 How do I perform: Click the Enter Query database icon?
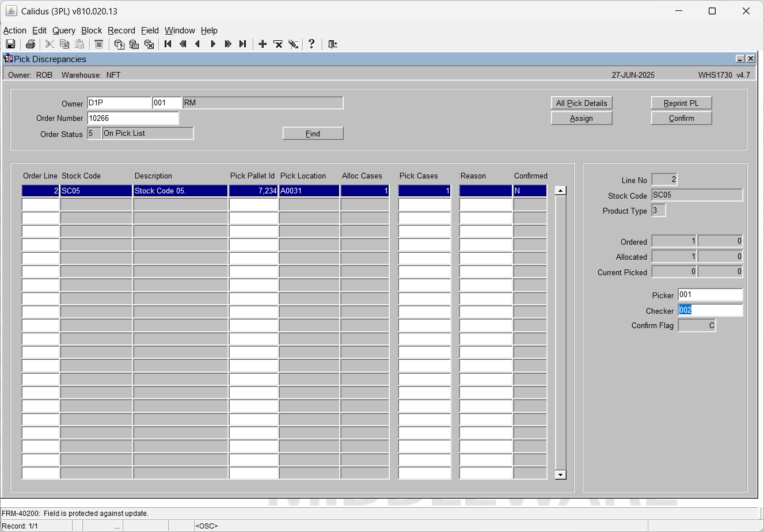pos(119,44)
